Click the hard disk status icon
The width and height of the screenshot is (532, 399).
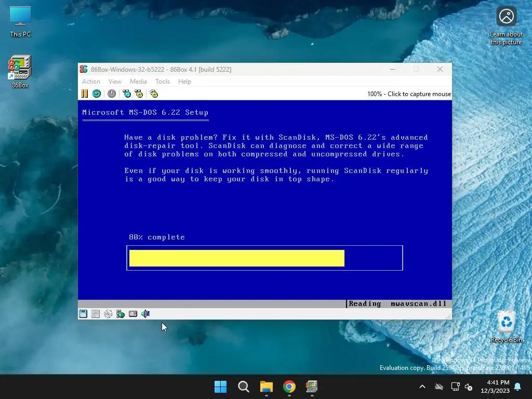click(x=133, y=314)
